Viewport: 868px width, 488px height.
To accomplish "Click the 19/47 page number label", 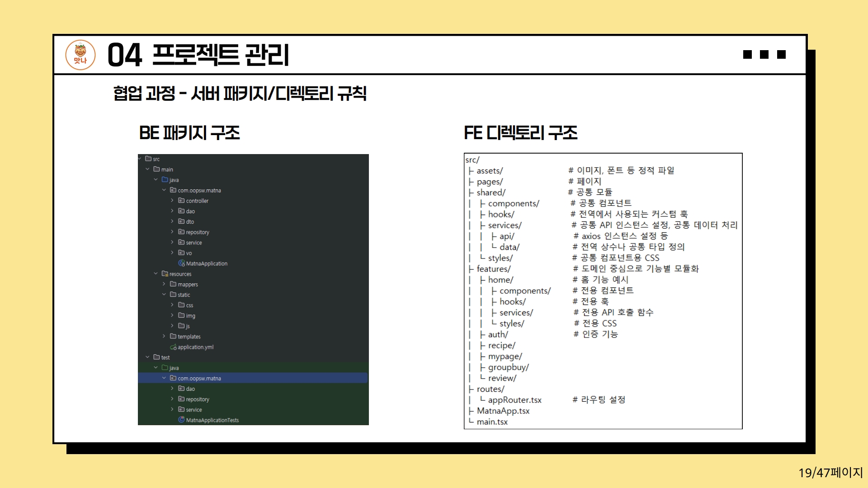I will [x=830, y=473].
